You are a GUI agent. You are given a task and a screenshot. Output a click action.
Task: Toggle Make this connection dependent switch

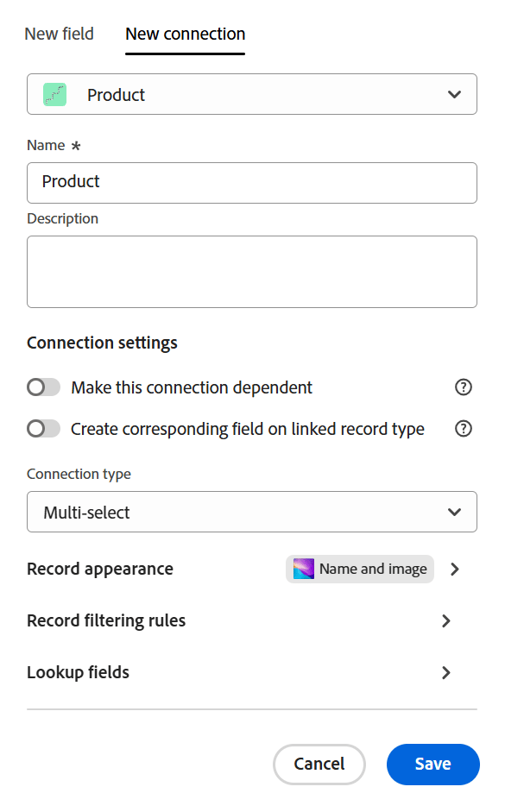[x=43, y=387]
